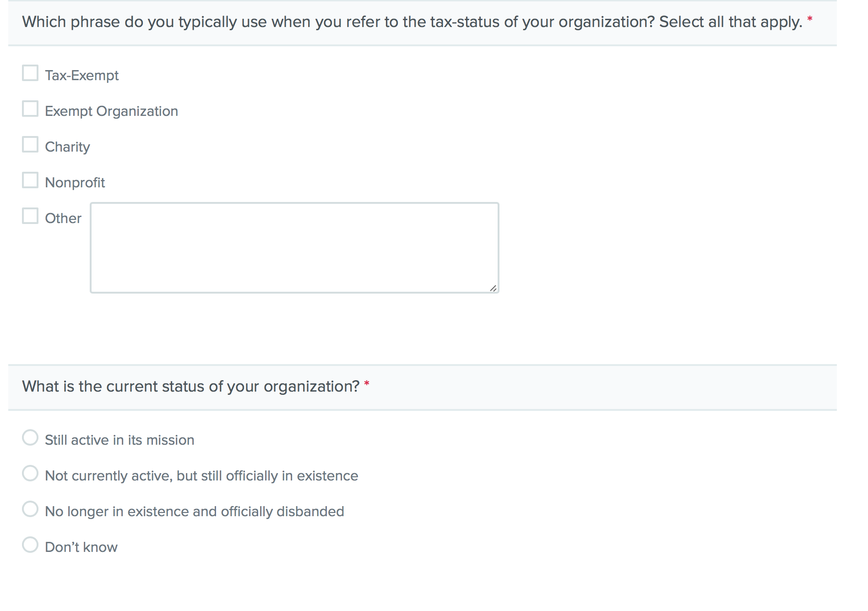The width and height of the screenshot is (868, 611).
Task: Click the 'Exempt Organization' label text
Action: click(111, 111)
